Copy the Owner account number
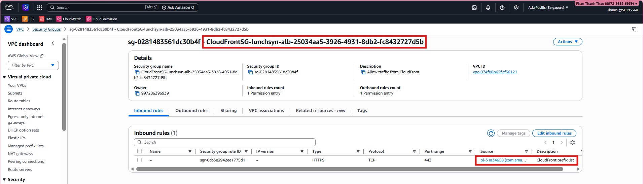The width and height of the screenshot is (644, 184). click(137, 93)
